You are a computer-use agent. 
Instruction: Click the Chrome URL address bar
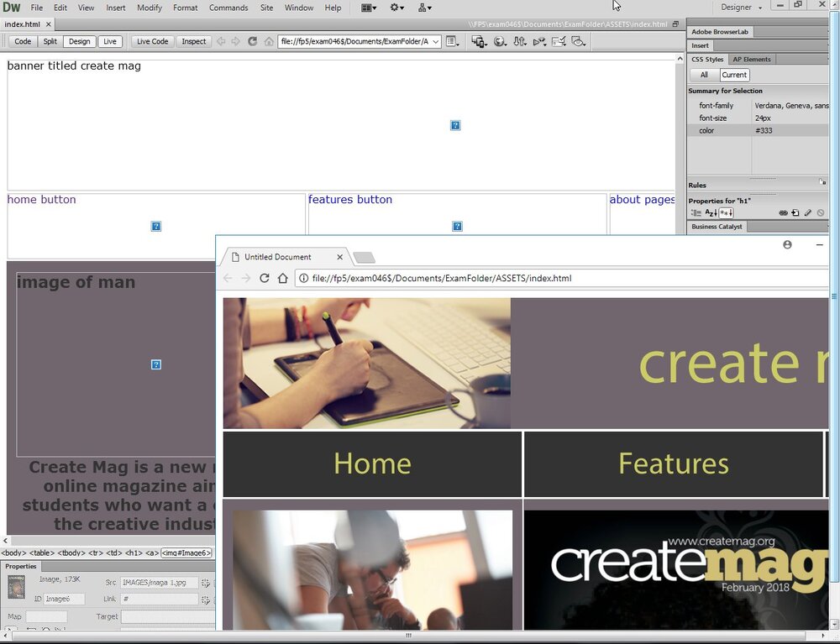tap(563, 278)
